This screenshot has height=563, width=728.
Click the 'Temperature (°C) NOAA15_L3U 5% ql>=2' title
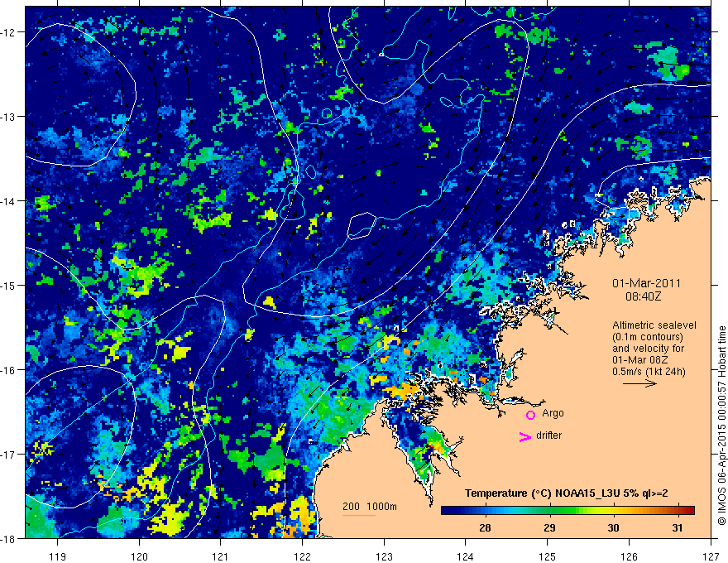coord(567,493)
